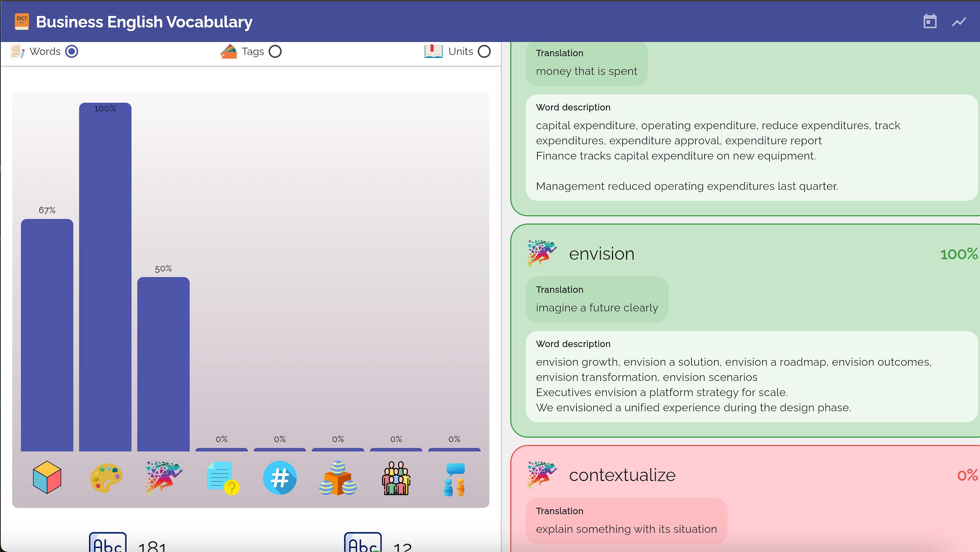Image resolution: width=980 pixels, height=552 pixels.
Task: Click the Words notepad icon
Action: tap(18, 51)
